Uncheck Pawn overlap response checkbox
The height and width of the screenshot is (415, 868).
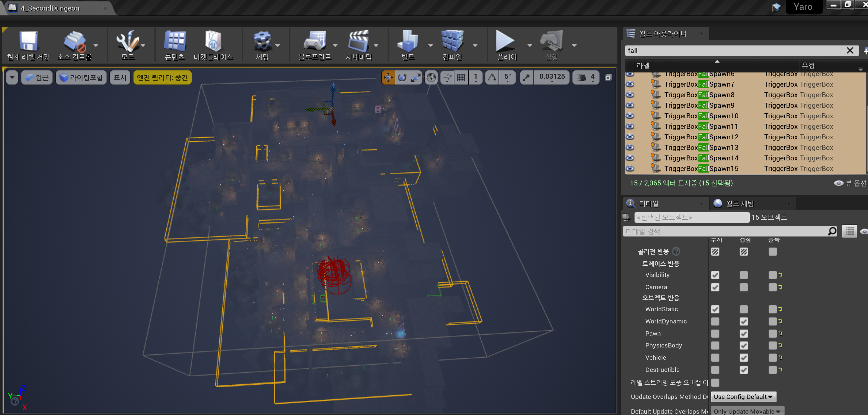pos(743,333)
